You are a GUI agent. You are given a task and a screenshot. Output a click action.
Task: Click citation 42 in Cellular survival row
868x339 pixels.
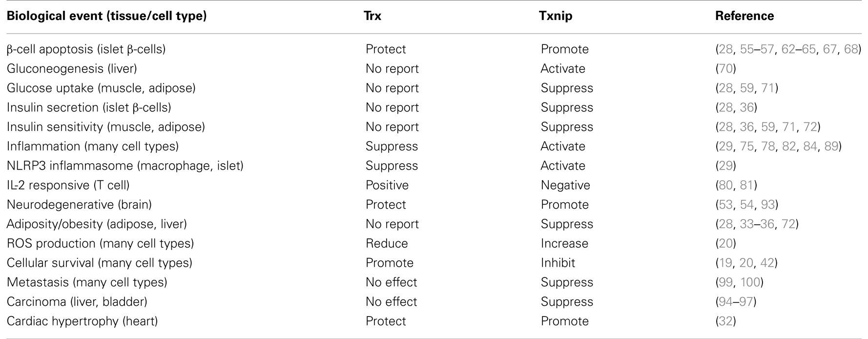point(767,263)
